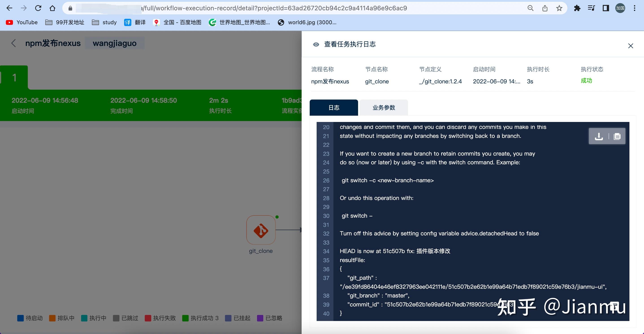
Task: Click the truncated 启动时间 value 2022-06-09 14:...
Action: [x=497, y=82]
